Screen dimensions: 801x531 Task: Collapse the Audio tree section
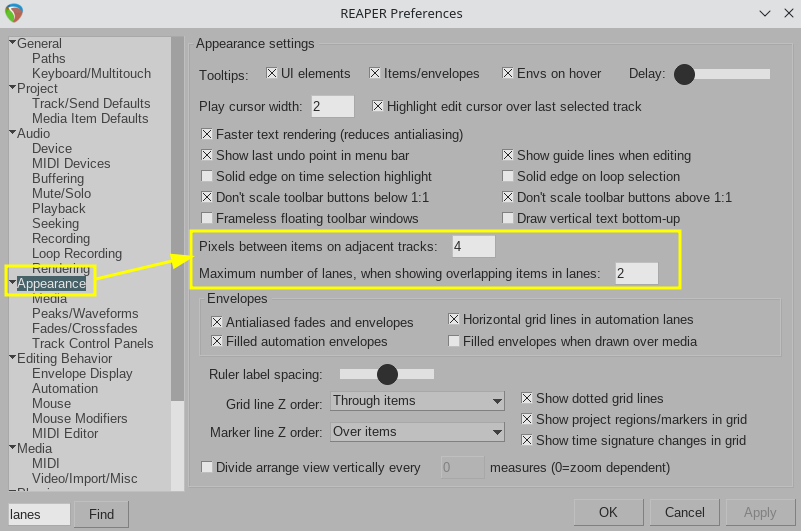[12, 132]
